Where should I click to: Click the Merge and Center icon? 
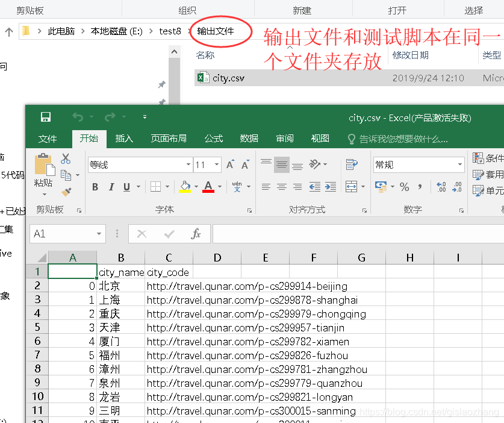[351, 187]
